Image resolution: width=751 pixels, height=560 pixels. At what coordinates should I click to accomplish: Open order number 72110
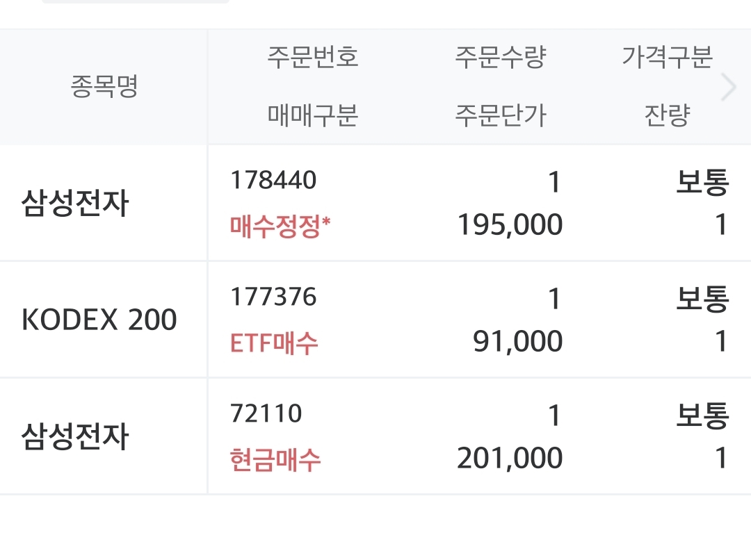coord(266,414)
